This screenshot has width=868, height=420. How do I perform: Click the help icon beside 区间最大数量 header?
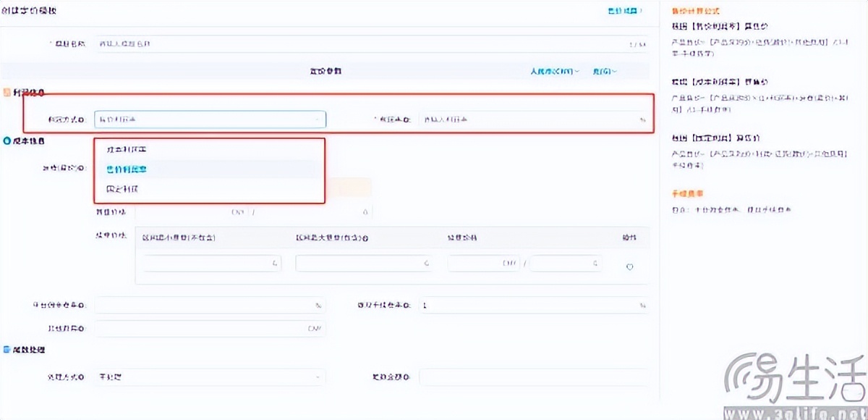point(365,238)
